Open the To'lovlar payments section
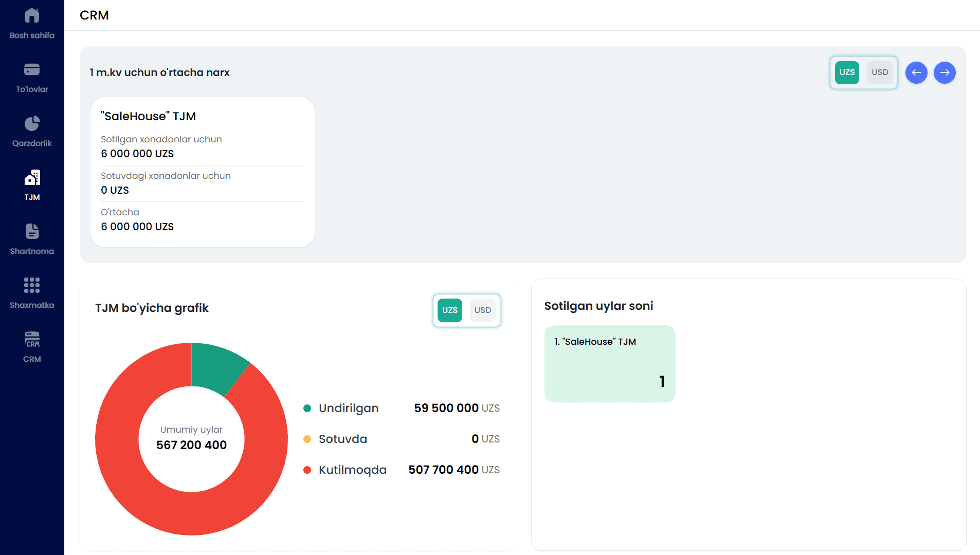This screenshot has height=555, width=980. point(32,76)
